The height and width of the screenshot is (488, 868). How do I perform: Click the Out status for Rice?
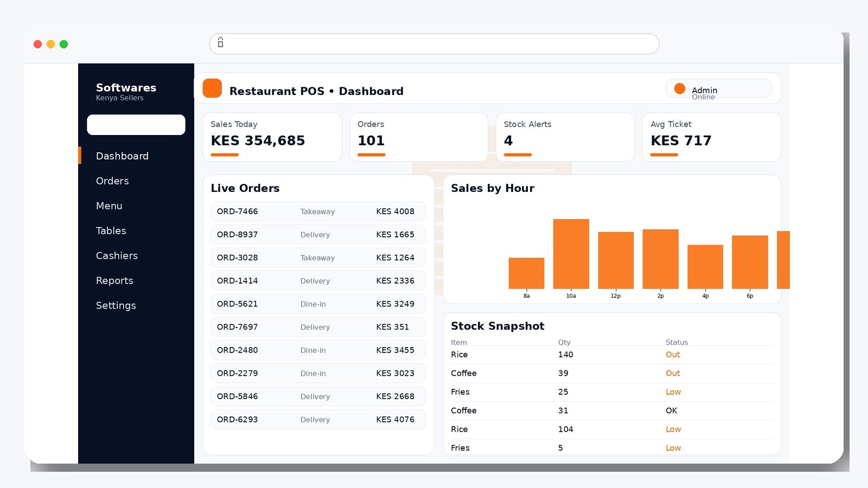tap(673, 354)
